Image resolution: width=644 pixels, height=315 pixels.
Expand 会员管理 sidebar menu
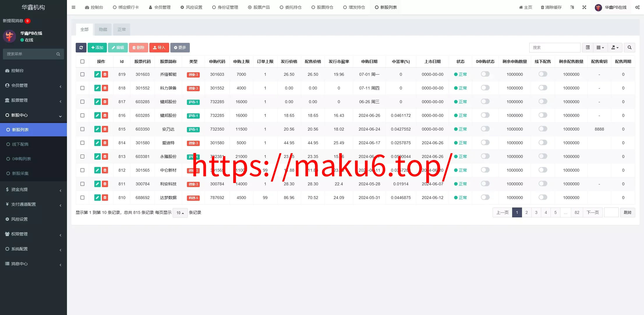click(33, 85)
